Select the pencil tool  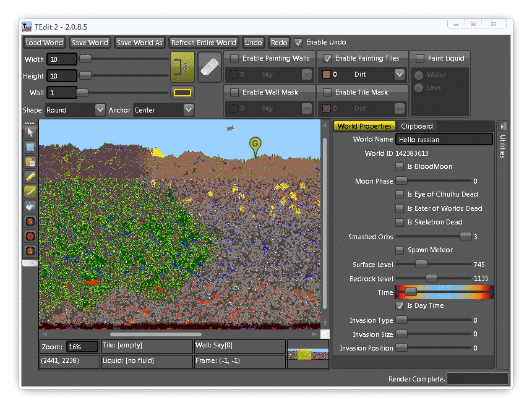pyautogui.click(x=30, y=177)
